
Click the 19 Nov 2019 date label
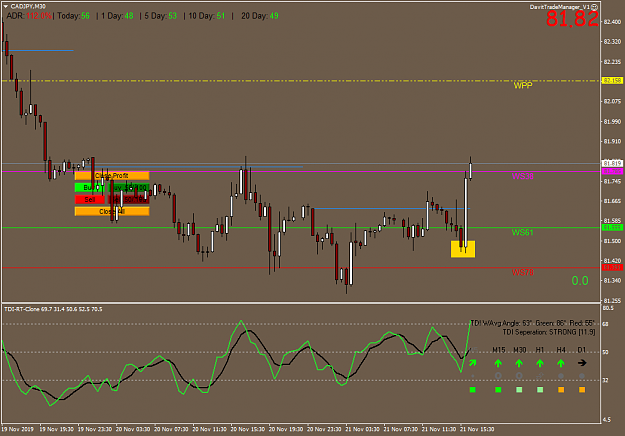point(17,429)
